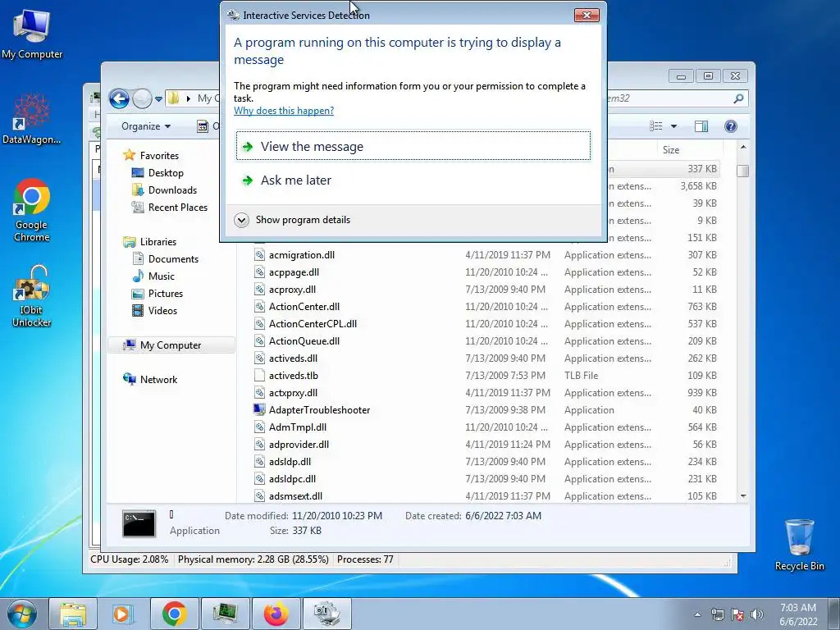840x630 pixels.
Task: Select adsmsext.dll file
Action: click(x=486, y=496)
